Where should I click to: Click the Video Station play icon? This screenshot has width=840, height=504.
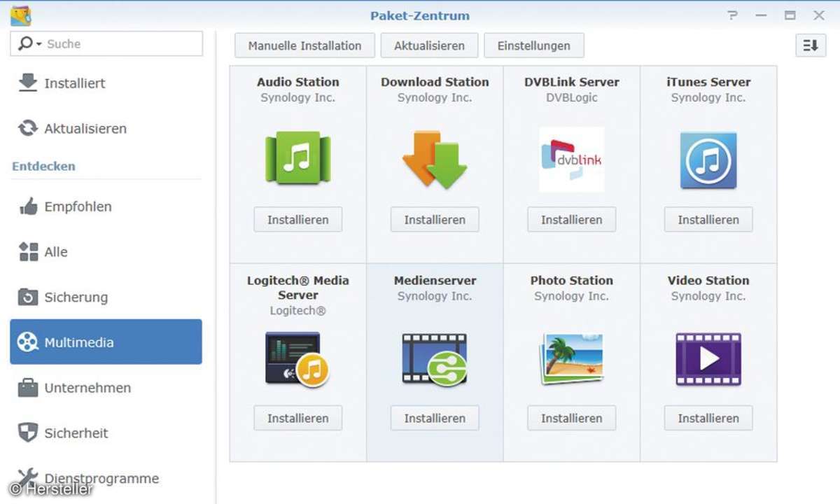(x=708, y=359)
